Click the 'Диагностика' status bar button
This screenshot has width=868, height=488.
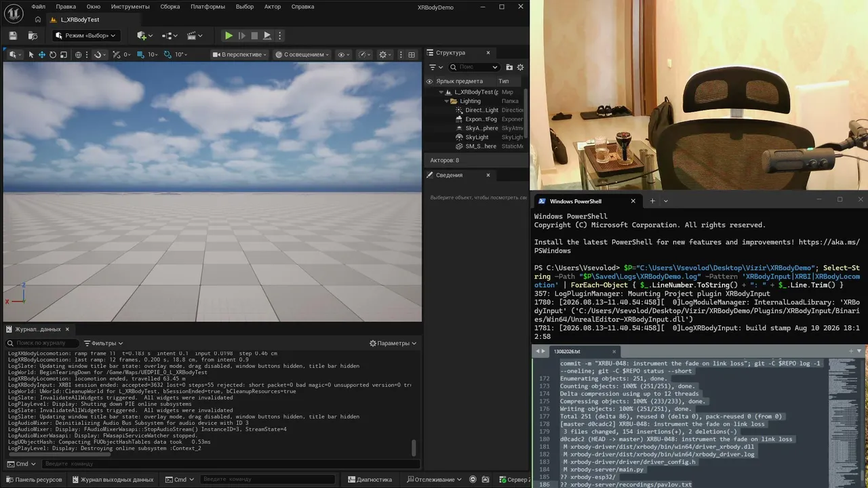point(370,479)
